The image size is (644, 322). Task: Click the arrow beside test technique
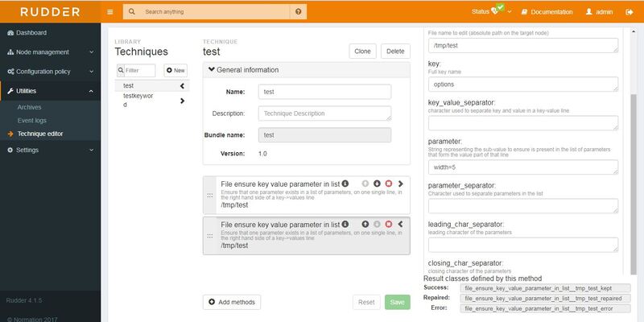[x=182, y=86]
